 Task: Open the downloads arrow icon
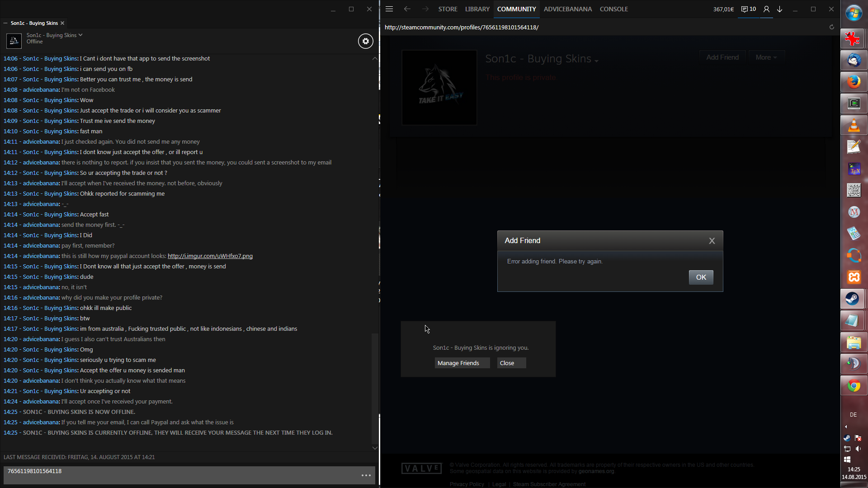pyautogui.click(x=780, y=9)
